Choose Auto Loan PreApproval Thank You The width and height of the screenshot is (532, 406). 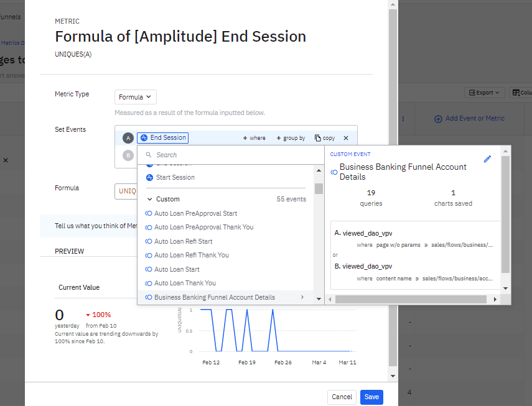tap(203, 227)
